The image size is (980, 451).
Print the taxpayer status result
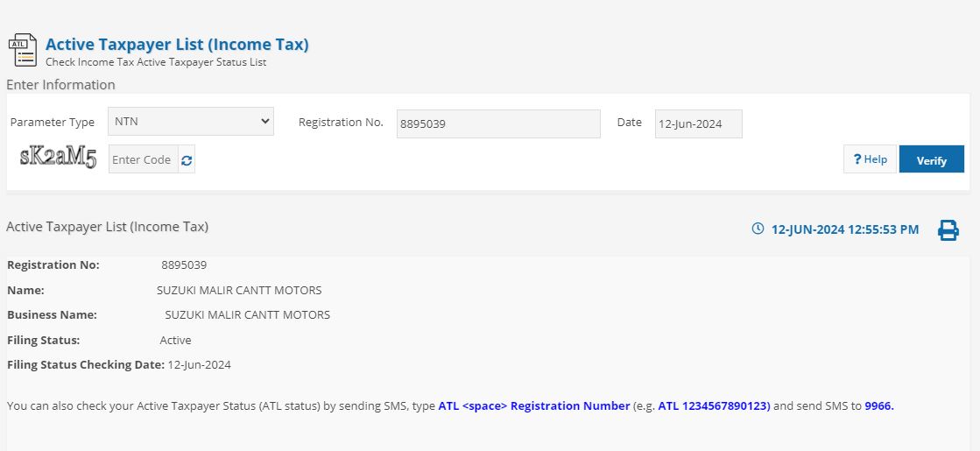tap(948, 230)
